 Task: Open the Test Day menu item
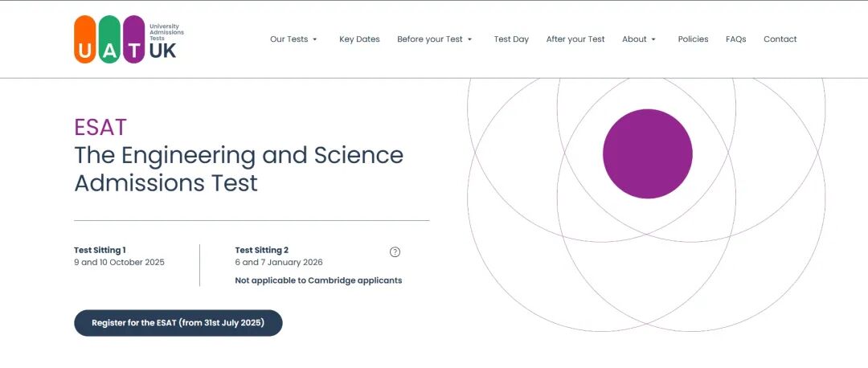pos(511,39)
